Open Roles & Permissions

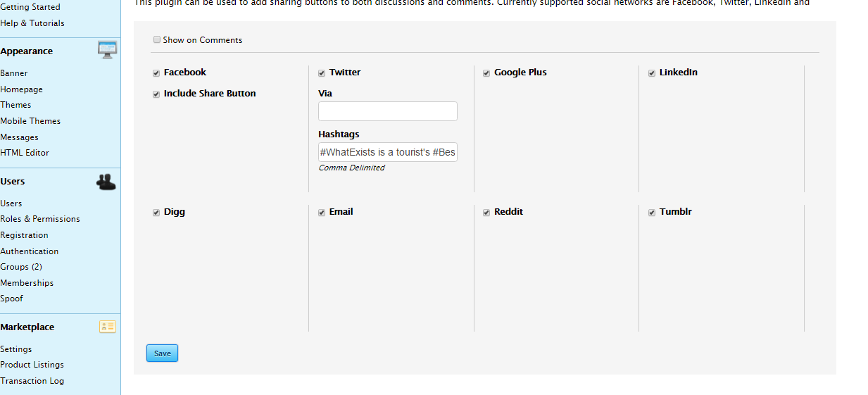[x=40, y=219]
